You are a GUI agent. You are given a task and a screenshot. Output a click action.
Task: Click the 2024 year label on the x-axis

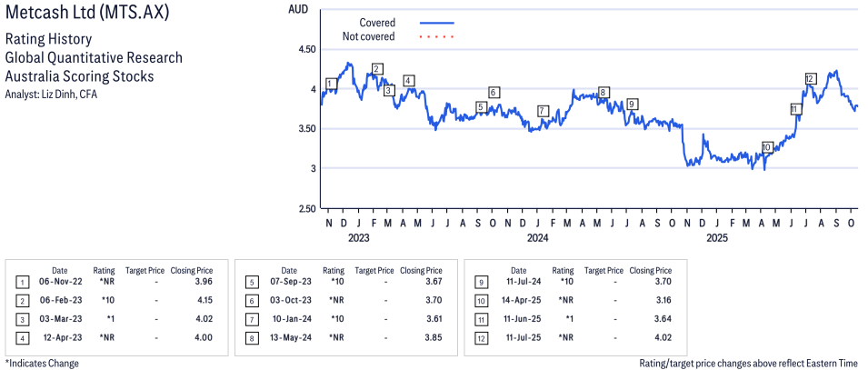point(538,239)
